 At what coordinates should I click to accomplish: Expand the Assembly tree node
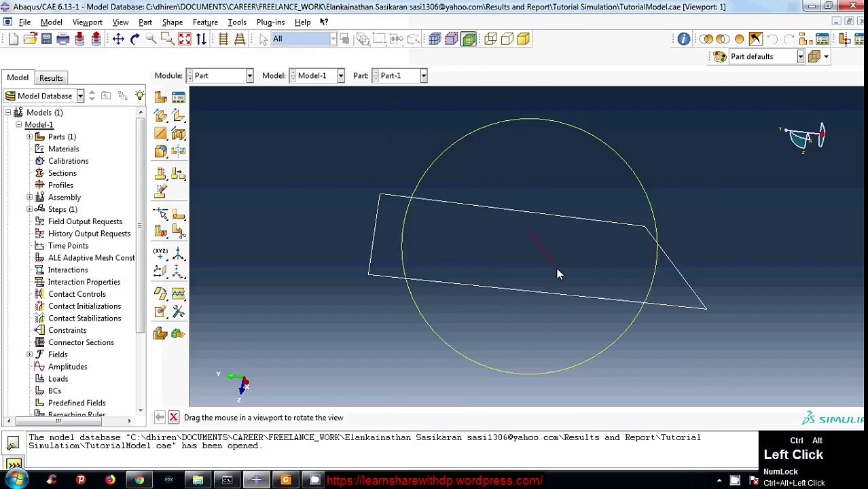pos(30,197)
